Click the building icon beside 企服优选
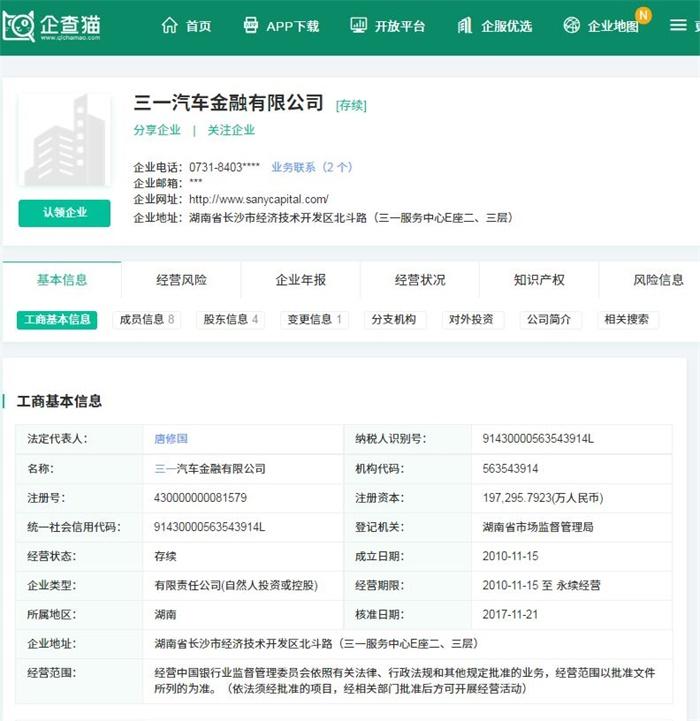 click(x=465, y=25)
